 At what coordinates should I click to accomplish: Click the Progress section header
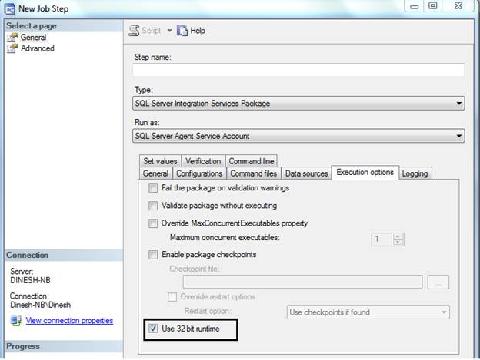click(x=64, y=346)
